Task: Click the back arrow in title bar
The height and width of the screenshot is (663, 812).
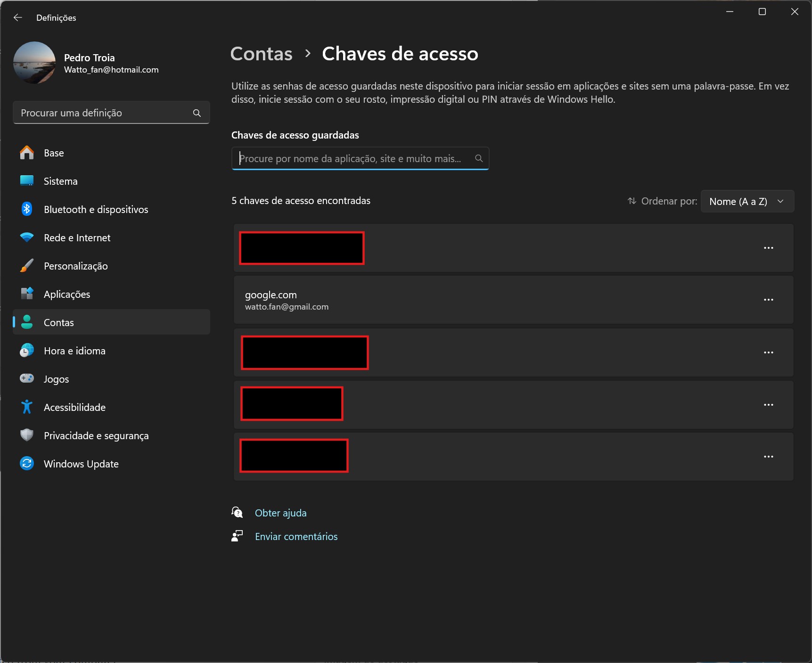Action: pos(18,17)
